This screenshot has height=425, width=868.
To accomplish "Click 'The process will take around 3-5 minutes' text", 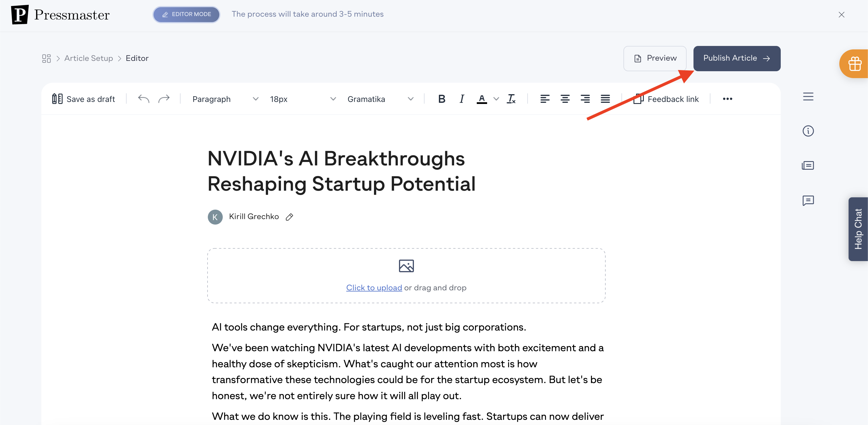I will click(x=307, y=14).
